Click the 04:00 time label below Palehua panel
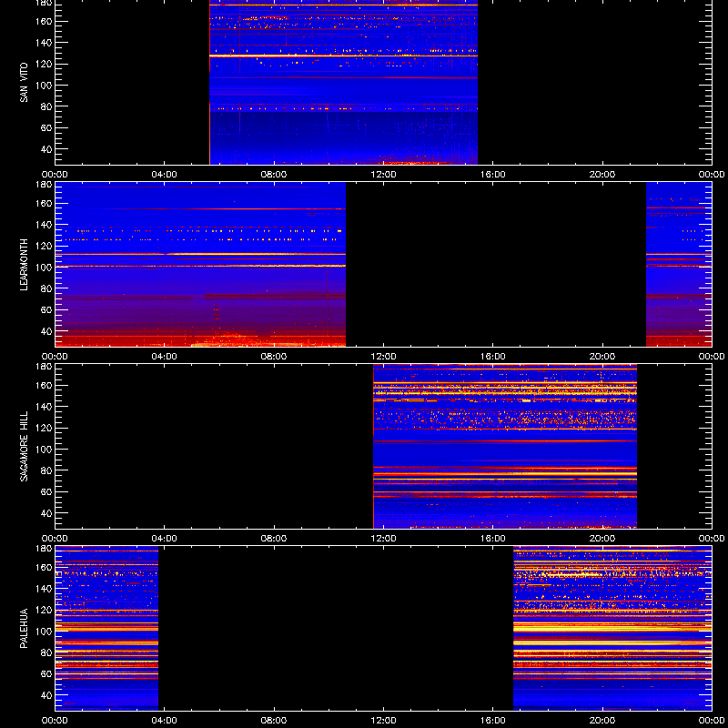The width and height of the screenshot is (728, 728). [165, 721]
